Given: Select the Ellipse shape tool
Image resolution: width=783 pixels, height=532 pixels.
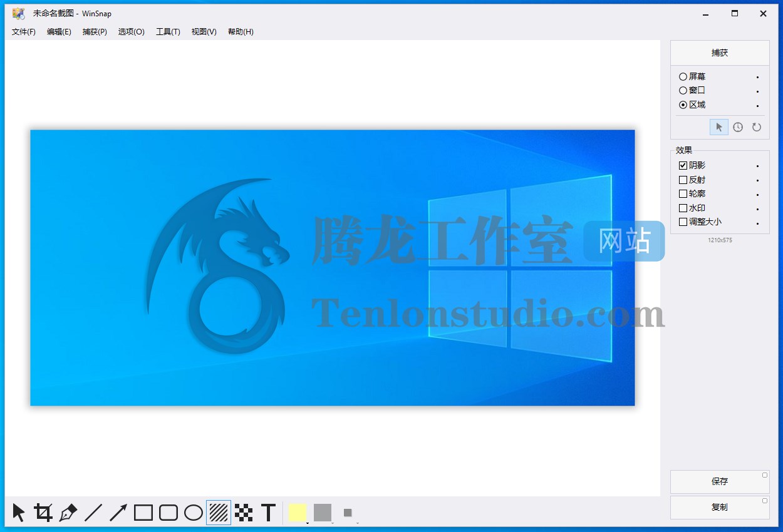Looking at the screenshot, I should (194, 513).
